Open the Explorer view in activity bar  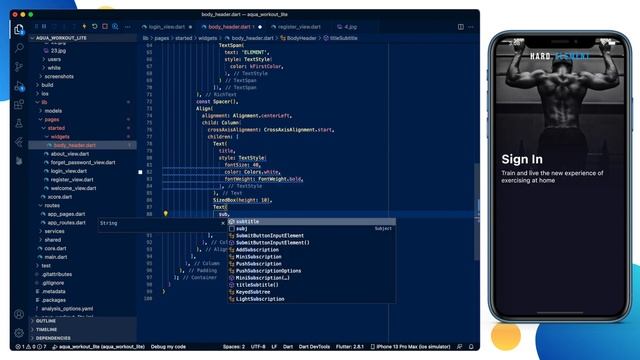point(19,29)
